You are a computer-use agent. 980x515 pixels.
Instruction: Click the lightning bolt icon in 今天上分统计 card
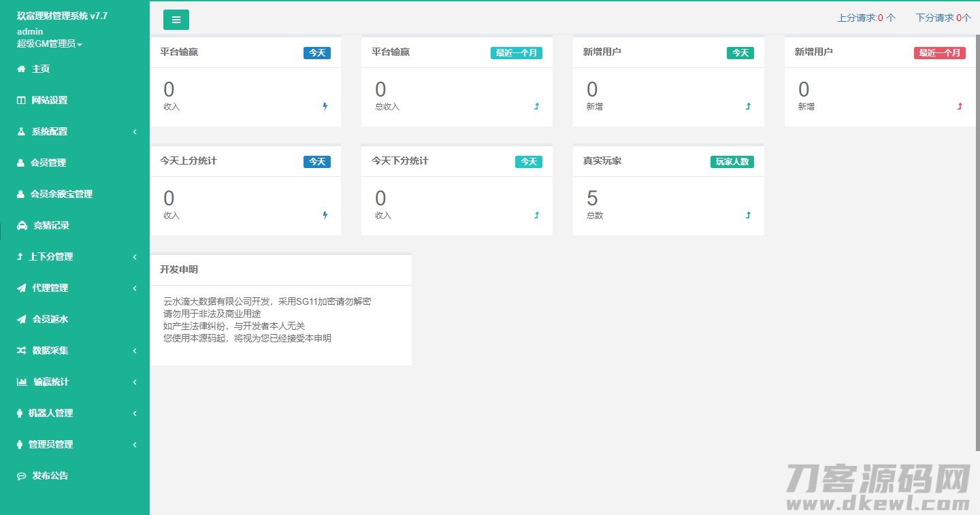tap(325, 215)
